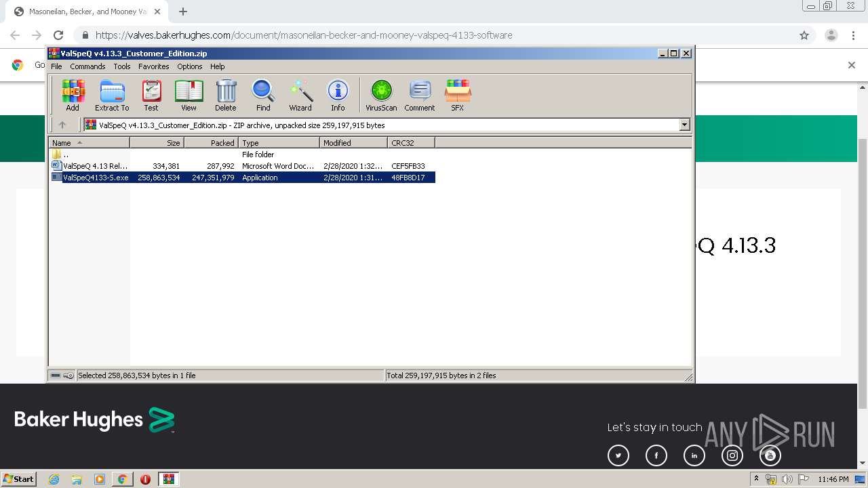Open the Favorites menu
This screenshot has height=488, width=868.
coord(154,66)
